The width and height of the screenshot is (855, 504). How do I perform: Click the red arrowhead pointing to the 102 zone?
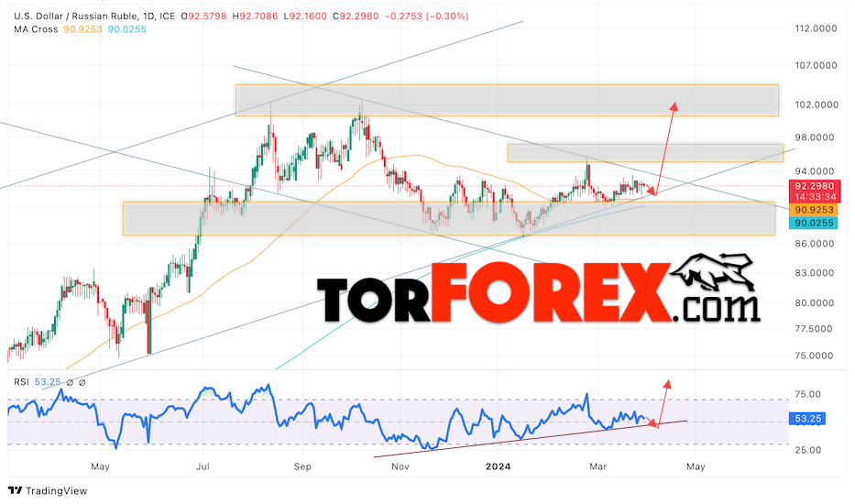pyautogui.click(x=674, y=106)
